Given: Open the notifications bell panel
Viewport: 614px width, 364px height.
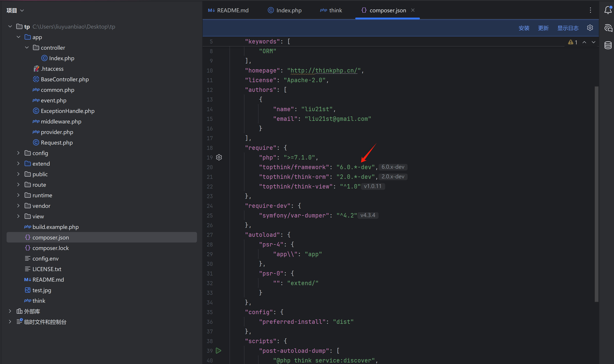Looking at the screenshot, I should (x=608, y=10).
